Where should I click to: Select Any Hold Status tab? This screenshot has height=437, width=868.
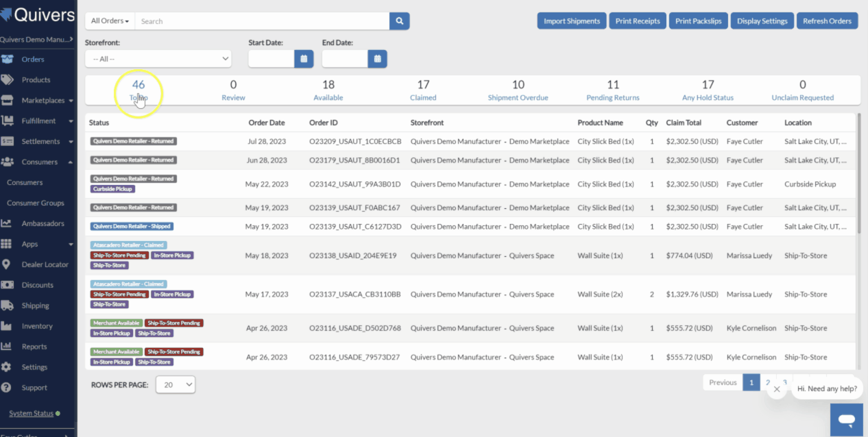click(x=708, y=90)
